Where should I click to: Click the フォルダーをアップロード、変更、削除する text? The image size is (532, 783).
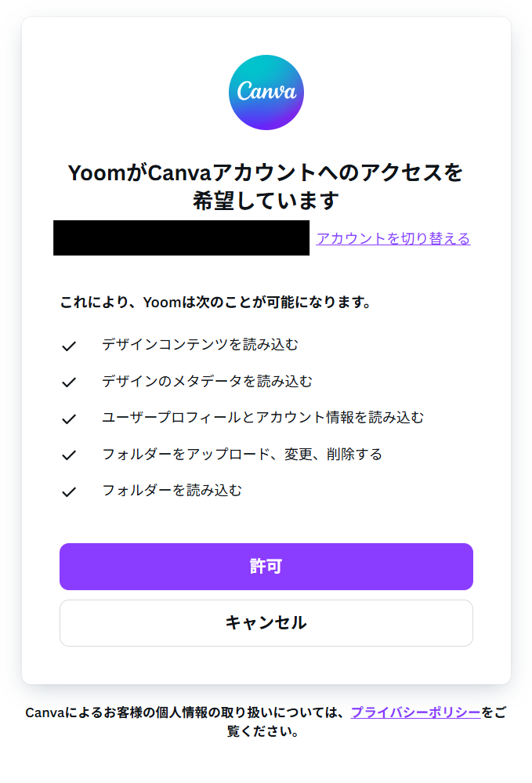[241, 454]
